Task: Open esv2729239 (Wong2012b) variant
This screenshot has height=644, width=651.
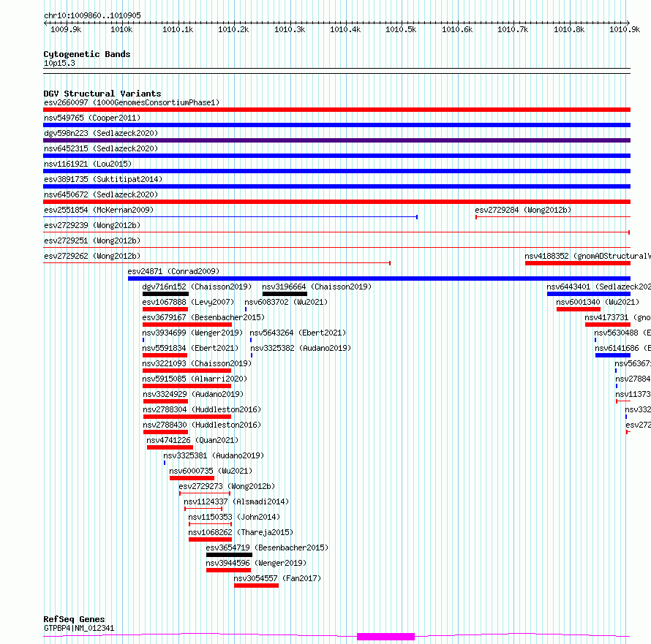Action: [x=336, y=232]
